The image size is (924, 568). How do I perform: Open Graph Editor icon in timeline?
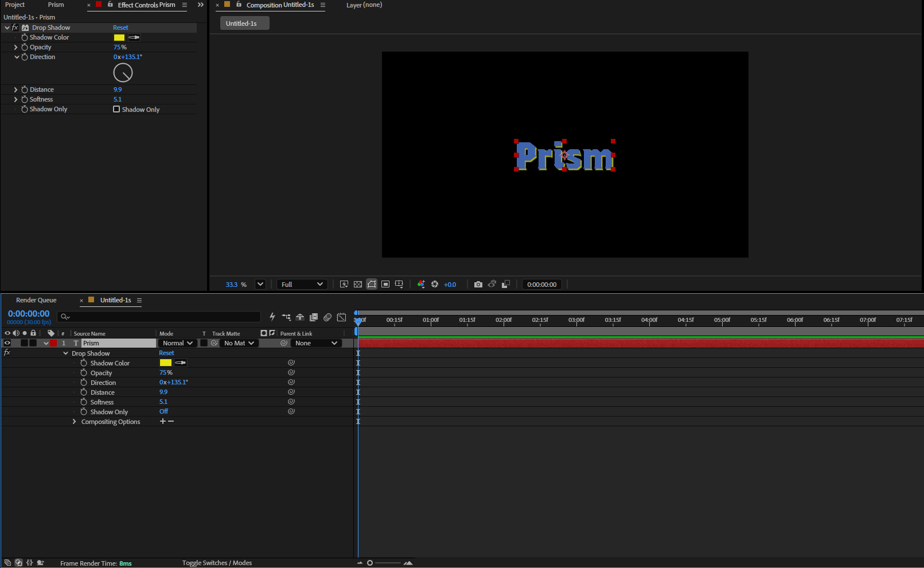pyautogui.click(x=341, y=317)
